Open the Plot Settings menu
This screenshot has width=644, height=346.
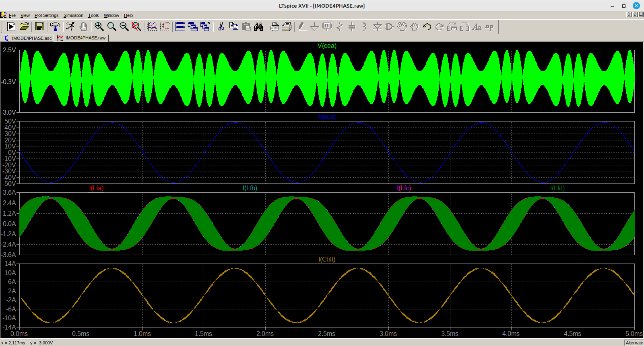point(46,15)
